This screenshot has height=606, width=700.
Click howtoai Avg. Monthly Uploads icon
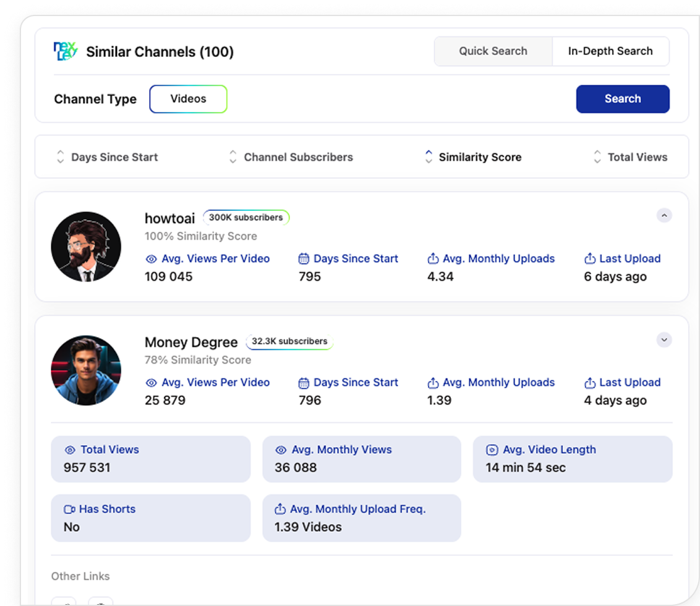point(433,258)
